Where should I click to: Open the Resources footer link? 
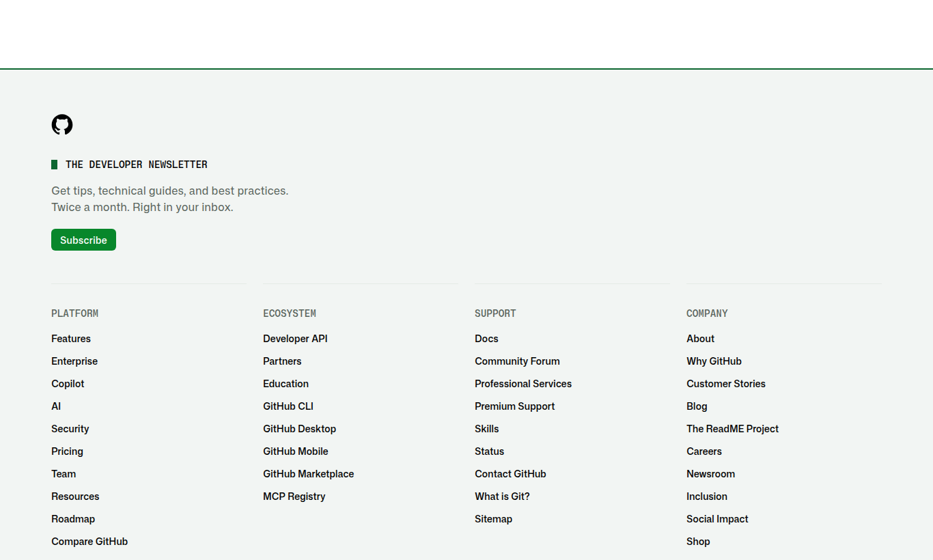(75, 496)
